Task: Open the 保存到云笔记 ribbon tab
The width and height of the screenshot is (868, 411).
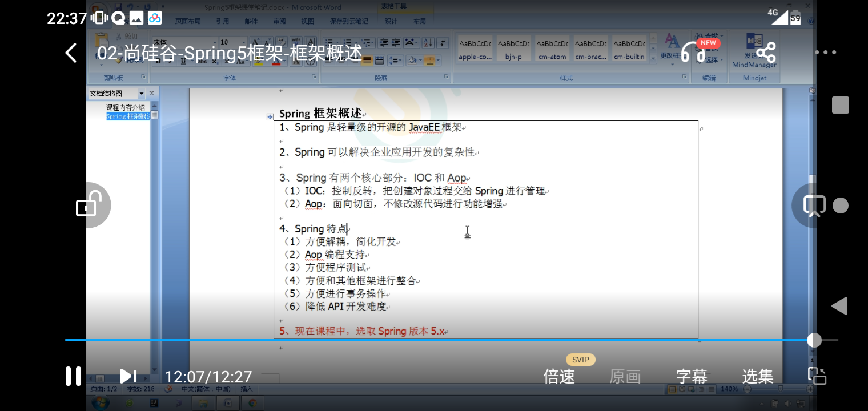Action: click(349, 21)
